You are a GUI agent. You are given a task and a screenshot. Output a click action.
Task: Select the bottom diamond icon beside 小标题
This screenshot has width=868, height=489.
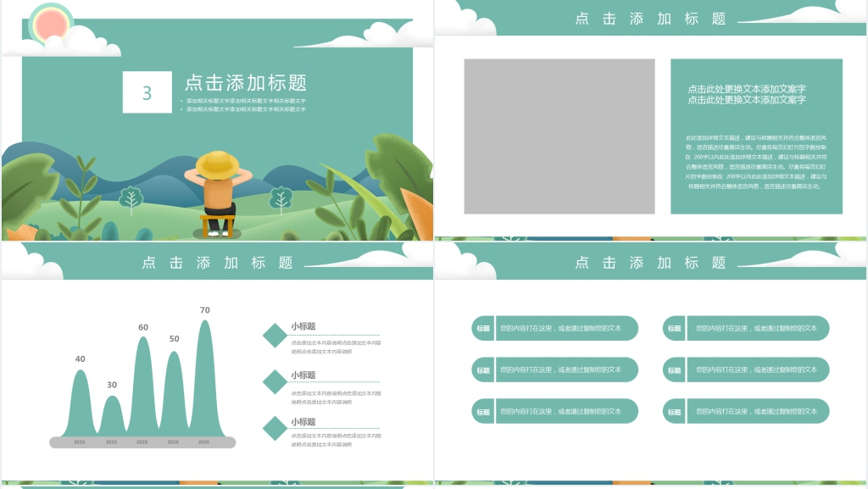pyautogui.click(x=275, y=428)
